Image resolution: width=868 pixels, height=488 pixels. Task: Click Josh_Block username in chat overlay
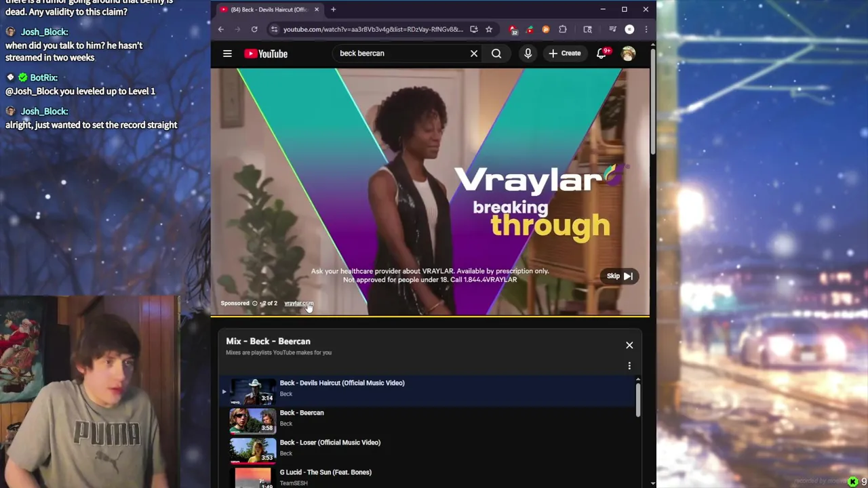[x=44, y=32]
